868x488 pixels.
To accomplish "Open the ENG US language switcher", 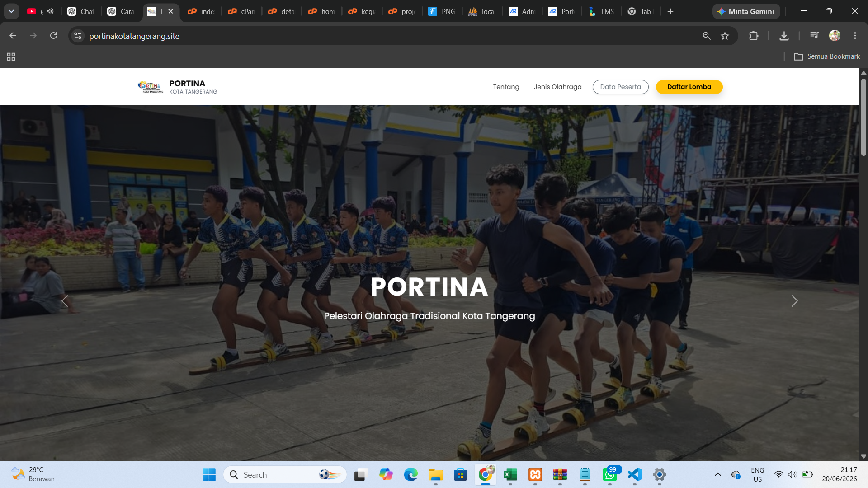I will click(758, 474).
